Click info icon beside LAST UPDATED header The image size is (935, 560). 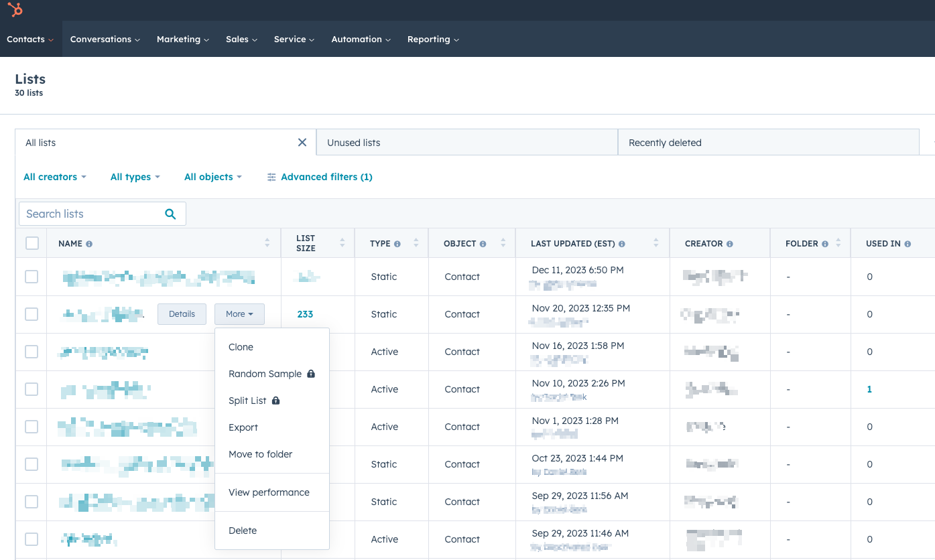tap(622, 244)
